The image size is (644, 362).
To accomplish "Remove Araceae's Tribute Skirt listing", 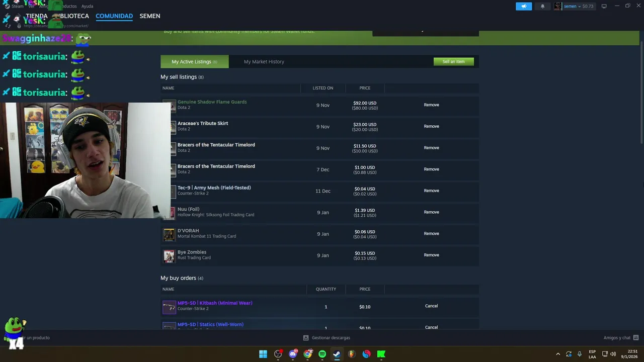I will 431,126.
